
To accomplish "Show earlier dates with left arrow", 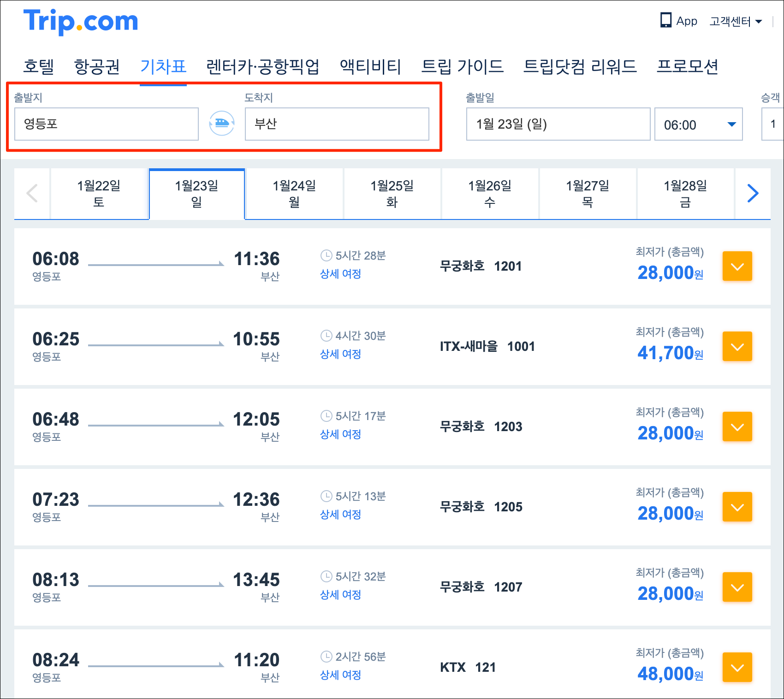I will point(32,193).
